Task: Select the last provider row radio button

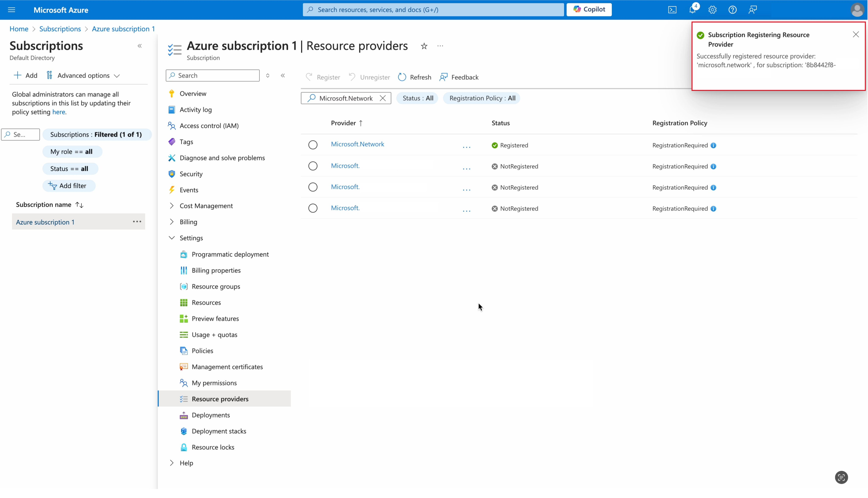Action: pyautogui.click(x=313, y=208)
